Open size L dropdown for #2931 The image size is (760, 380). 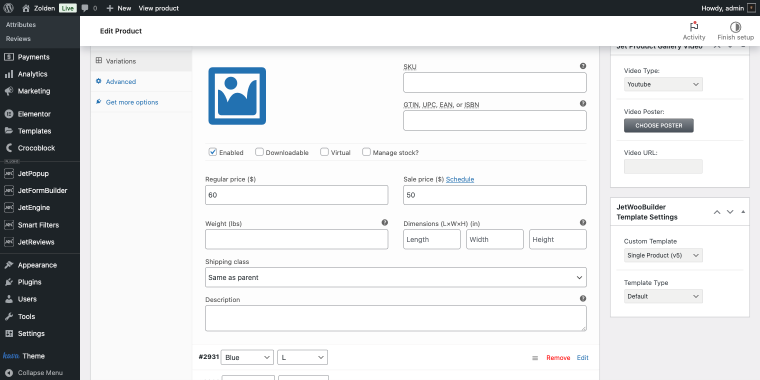[302, 357]
